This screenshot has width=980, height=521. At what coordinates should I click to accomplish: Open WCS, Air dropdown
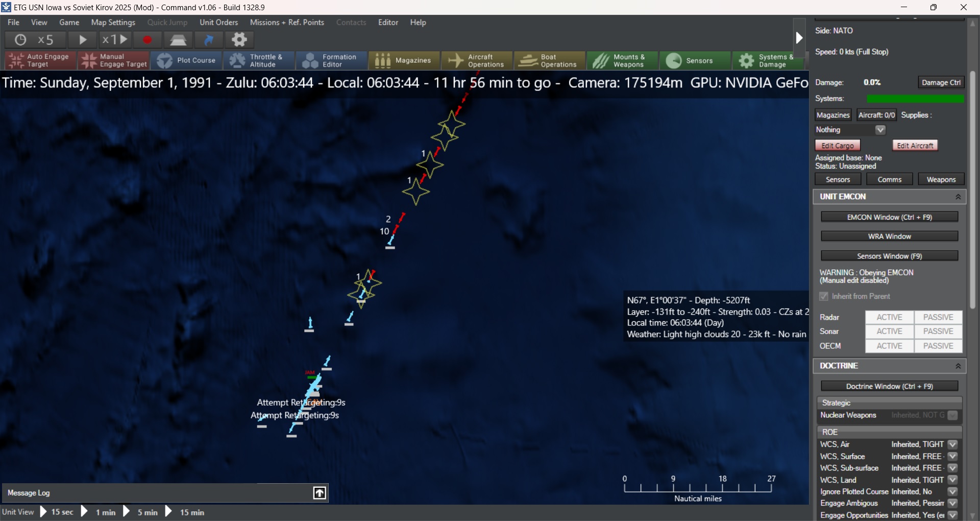pyautogui.click(x=952, y=444)
